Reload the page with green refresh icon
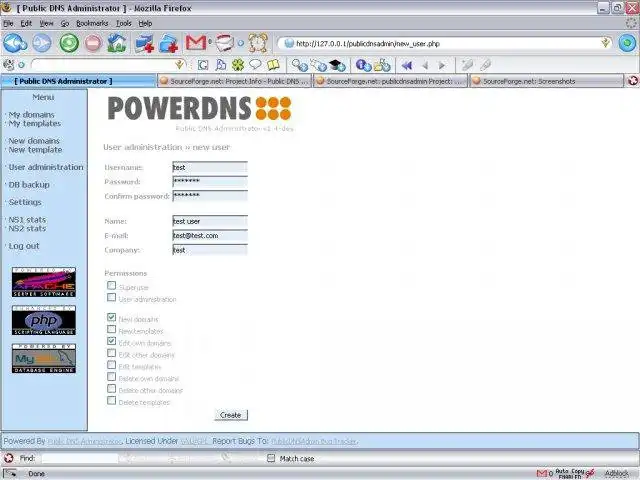Screen dimensions: 640x480 pyautogui.click(x=69, y=43)
